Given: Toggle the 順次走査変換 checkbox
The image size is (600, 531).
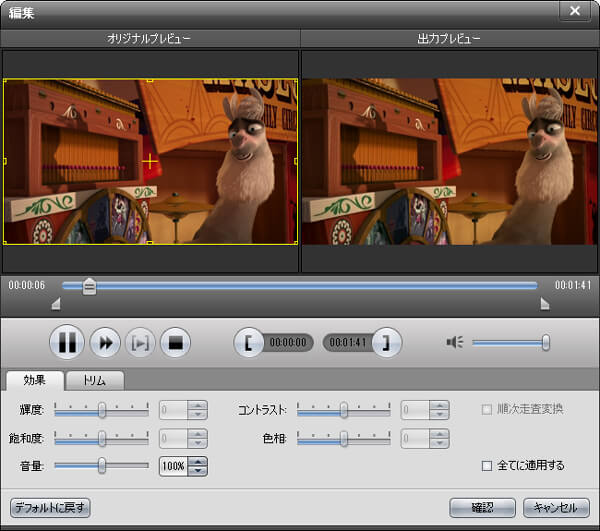Looking at the screenshot, I should (x=487, y=410).
